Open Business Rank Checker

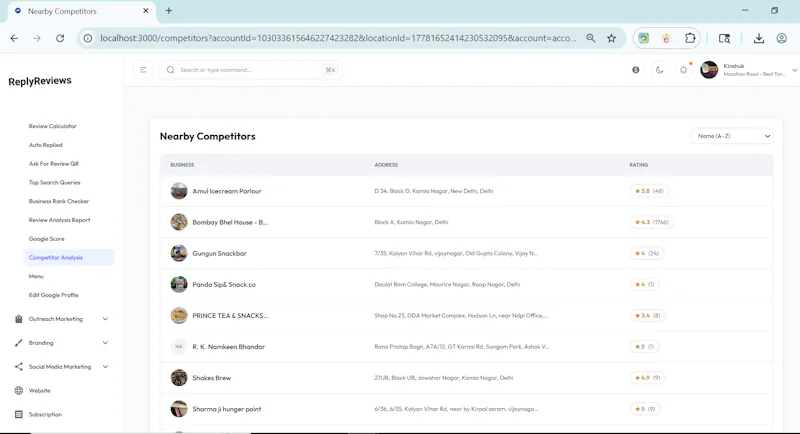(59, 201)
